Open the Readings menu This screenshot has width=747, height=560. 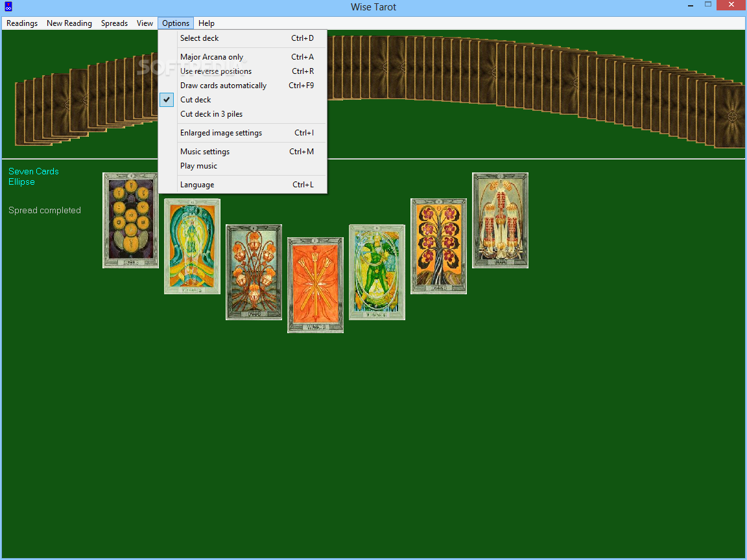[22, 23]
